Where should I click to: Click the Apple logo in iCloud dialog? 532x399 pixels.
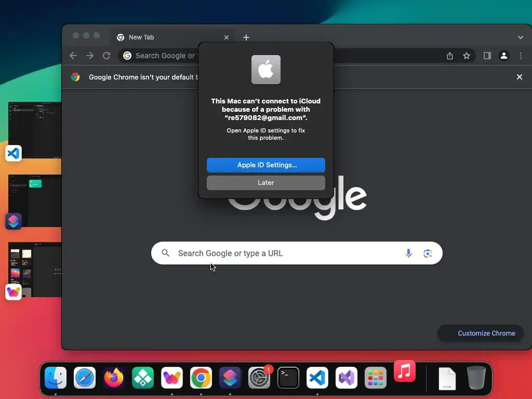266,70
